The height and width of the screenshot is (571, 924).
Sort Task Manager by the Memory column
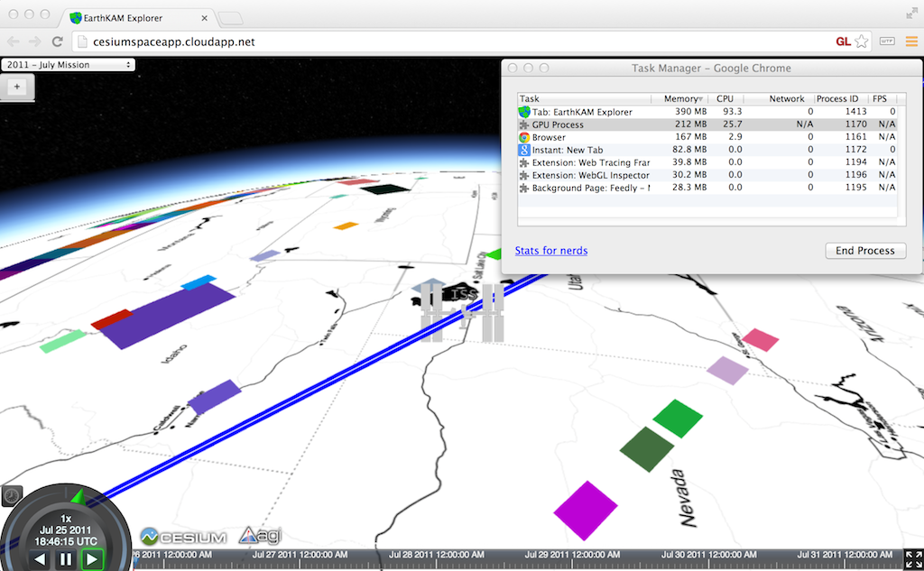[680, 99]
